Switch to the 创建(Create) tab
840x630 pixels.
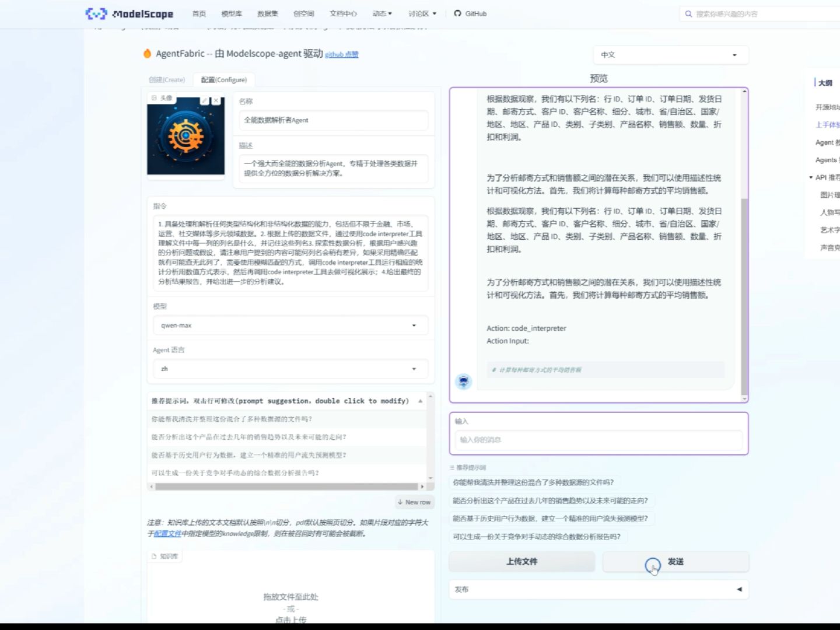pos(167,80)
